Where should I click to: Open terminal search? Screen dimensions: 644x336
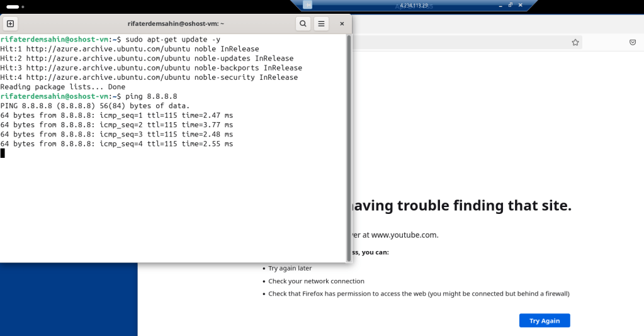pyautogui.click(x=303, y=24)
